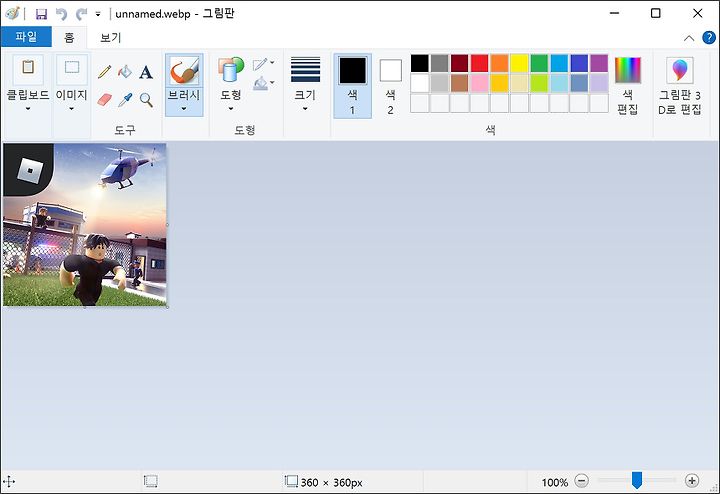Select the Color 1 (색 1) button
The image size is (720, 494).
coord(352,86)
